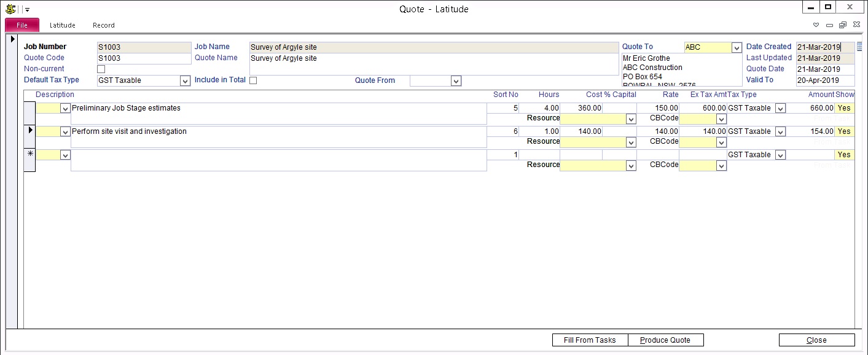Viewport: 868px width, 355px height.
Task: Collapse the ribbon with the heart-shaped arrow icon
Action: (x=816, y=25)
